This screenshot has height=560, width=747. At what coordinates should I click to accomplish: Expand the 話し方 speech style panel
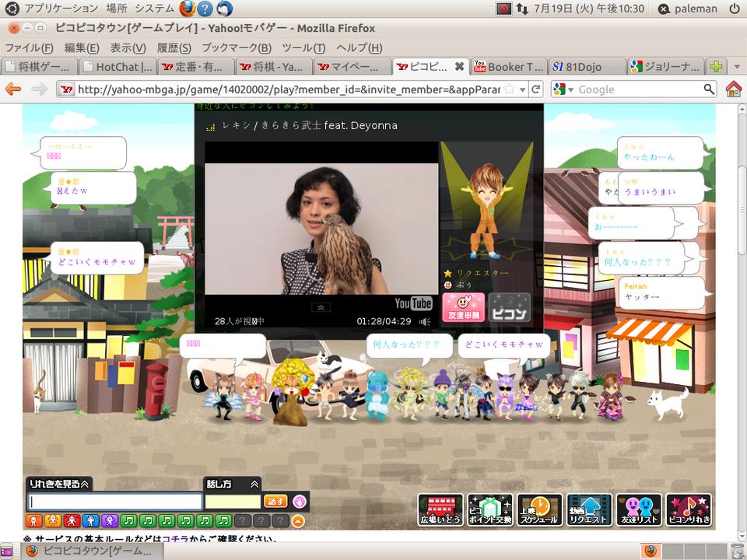(x=233, y=485)
